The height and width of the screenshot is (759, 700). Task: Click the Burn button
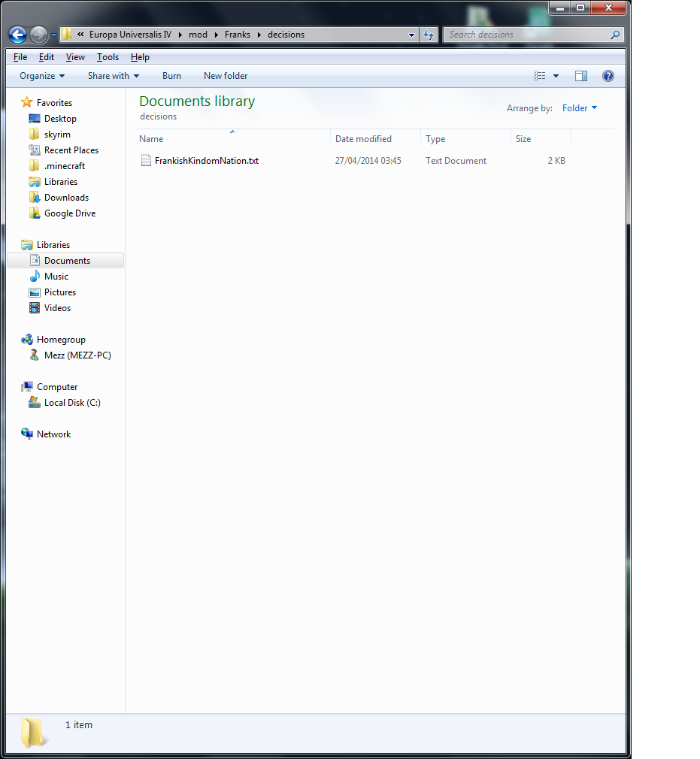click(171, 76)
